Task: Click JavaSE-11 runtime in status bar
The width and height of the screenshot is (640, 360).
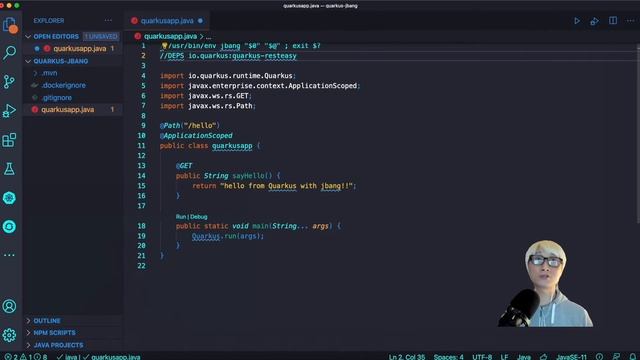Action: (571, 357)
